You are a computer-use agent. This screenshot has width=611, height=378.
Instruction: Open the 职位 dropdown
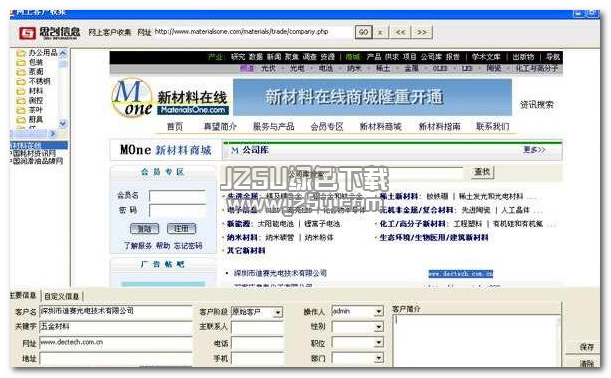(378, 343)
